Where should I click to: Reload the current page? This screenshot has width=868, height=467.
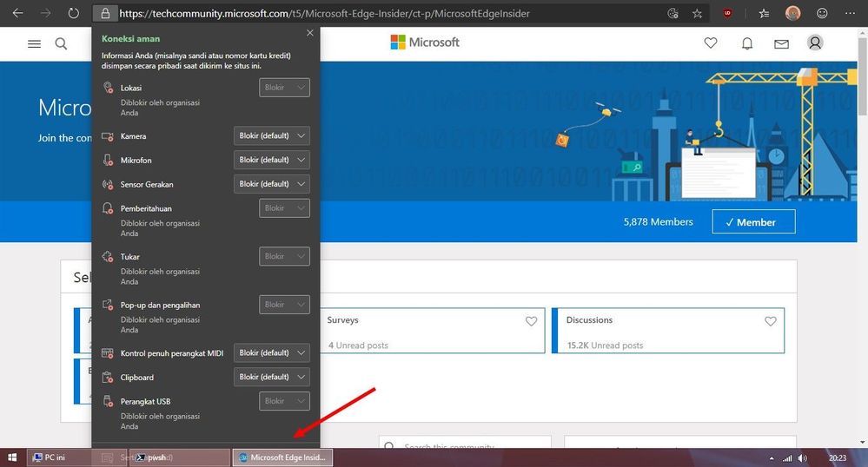(73, 13)
